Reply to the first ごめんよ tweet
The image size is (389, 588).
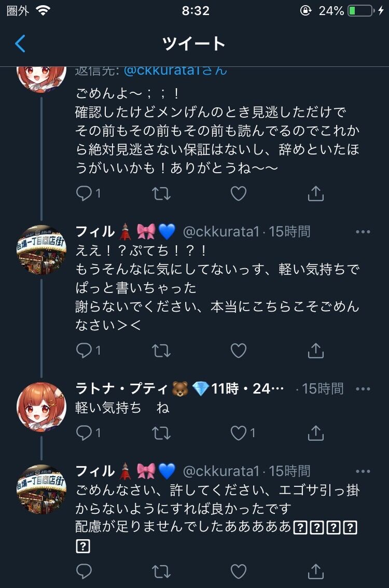coord(84,194)
